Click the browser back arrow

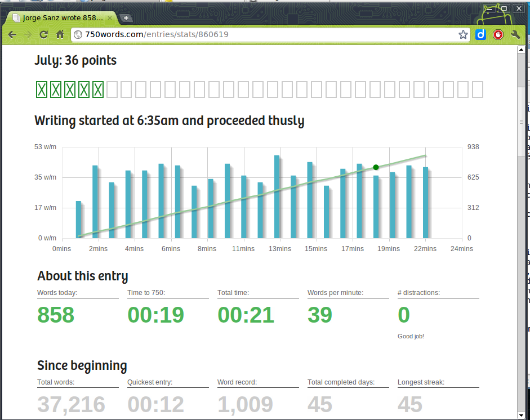(x=12, y=35)
